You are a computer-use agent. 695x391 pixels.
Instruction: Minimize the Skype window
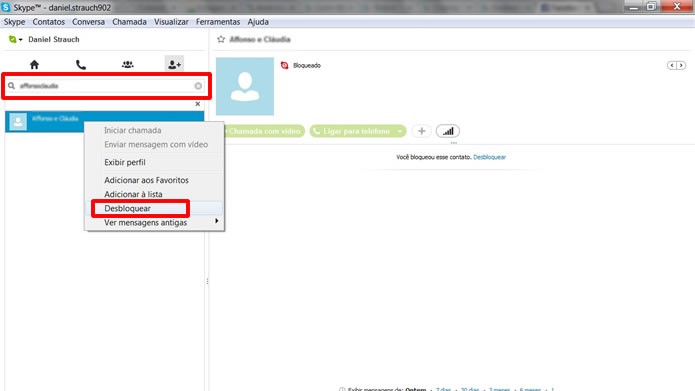click(x=634, y=6)
